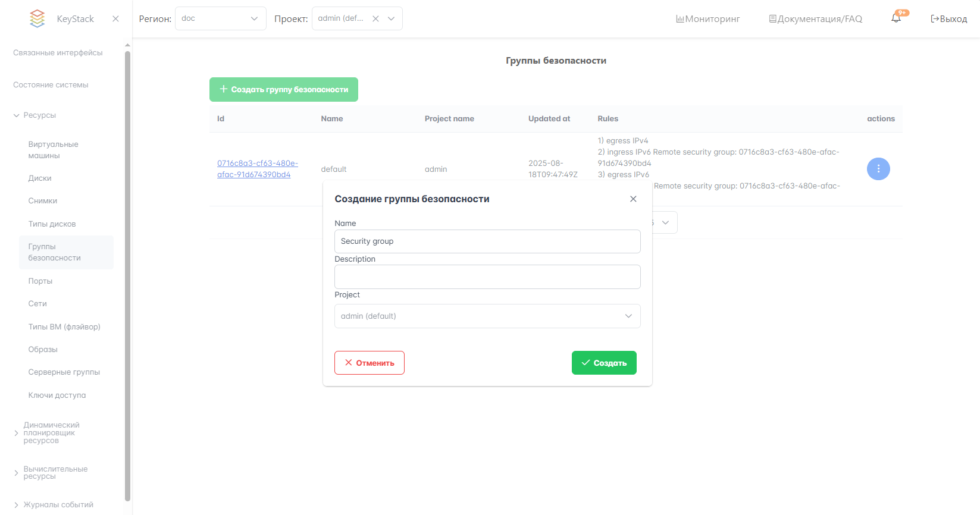This screenshot has width=980, height=515.
Task: Open Мониторинг from the top bar
Action: 707,19
